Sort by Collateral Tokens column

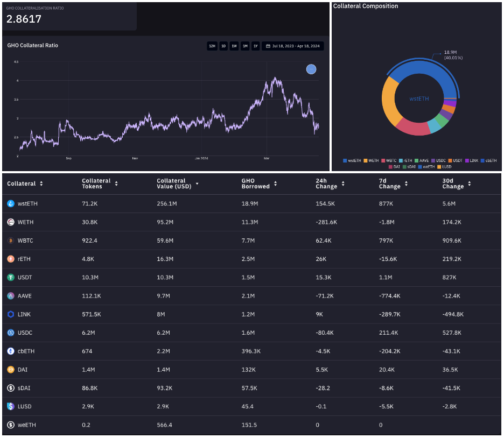pyautogui.click(x=100, y=183)
